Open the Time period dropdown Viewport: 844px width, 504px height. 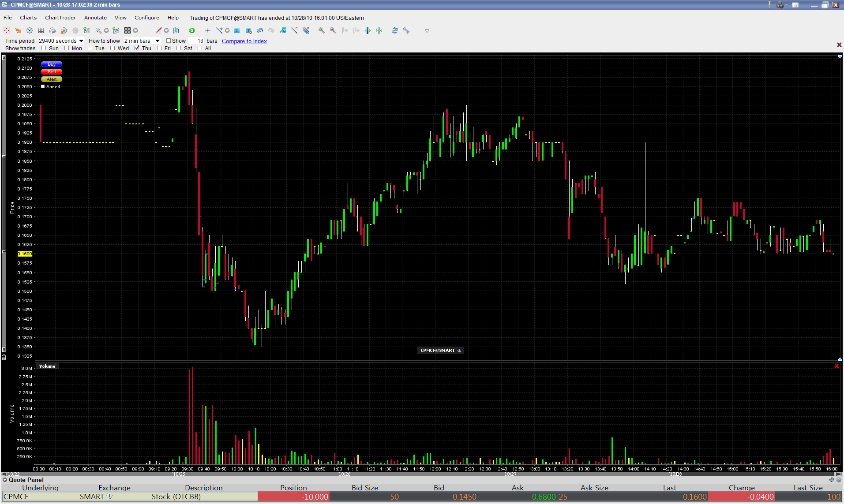coord(81,41)
